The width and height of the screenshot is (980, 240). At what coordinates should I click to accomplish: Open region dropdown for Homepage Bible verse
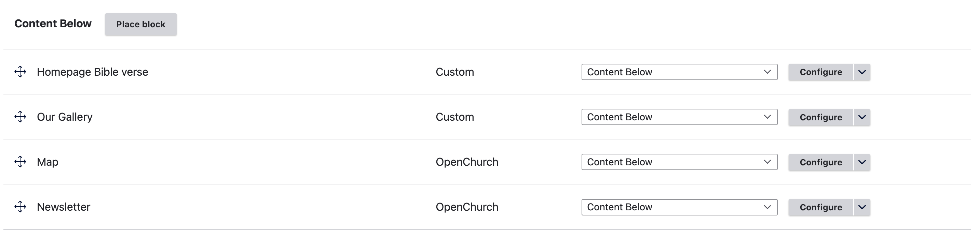[x=679, y=72]
